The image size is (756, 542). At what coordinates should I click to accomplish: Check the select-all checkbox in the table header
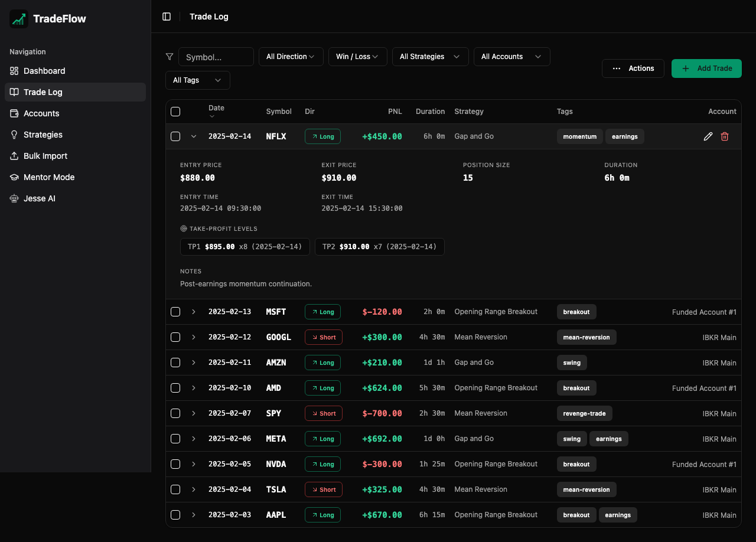click(175, 111)
